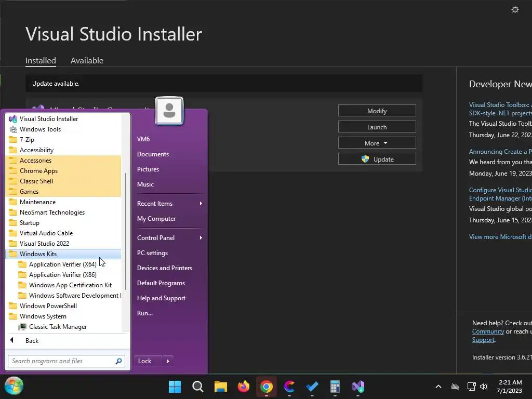Select the Installed tab
Viewport: 532px width, 399px height.
tap(41, 61)
